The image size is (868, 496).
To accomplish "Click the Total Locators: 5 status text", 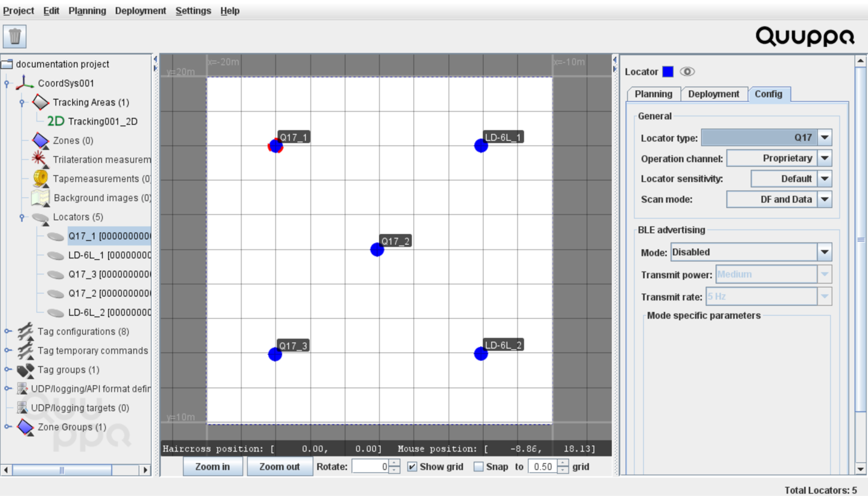I will tap(821, 490).
